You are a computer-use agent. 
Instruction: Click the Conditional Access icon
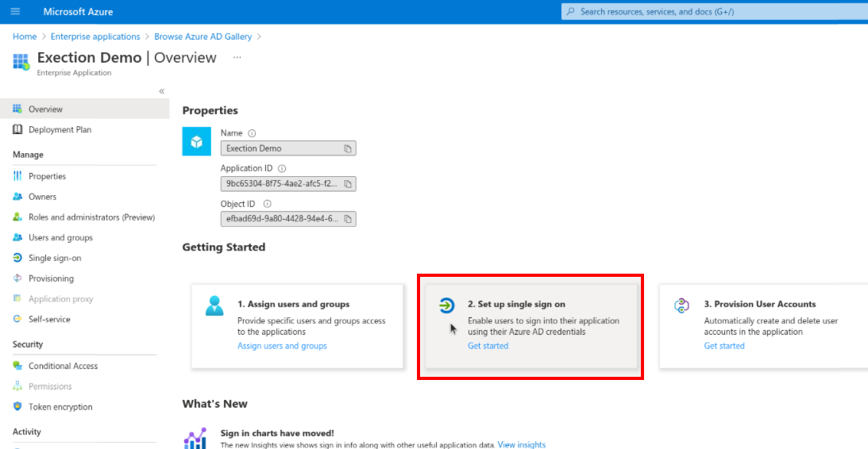click(x=17, y=366)
